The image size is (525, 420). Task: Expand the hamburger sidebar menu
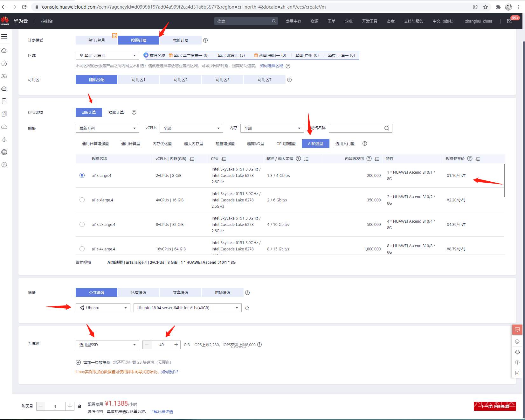pos(4,37)
